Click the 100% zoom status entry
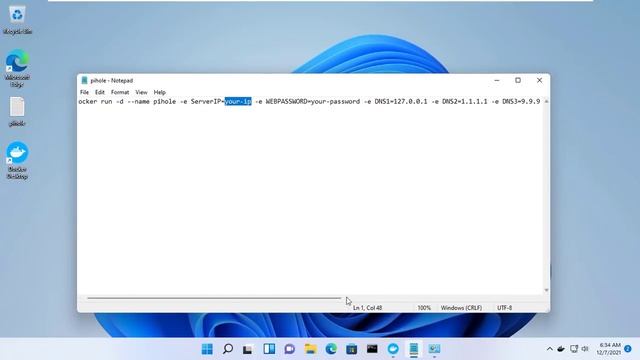Screen dimensions: 640x360 coord(424,308)
